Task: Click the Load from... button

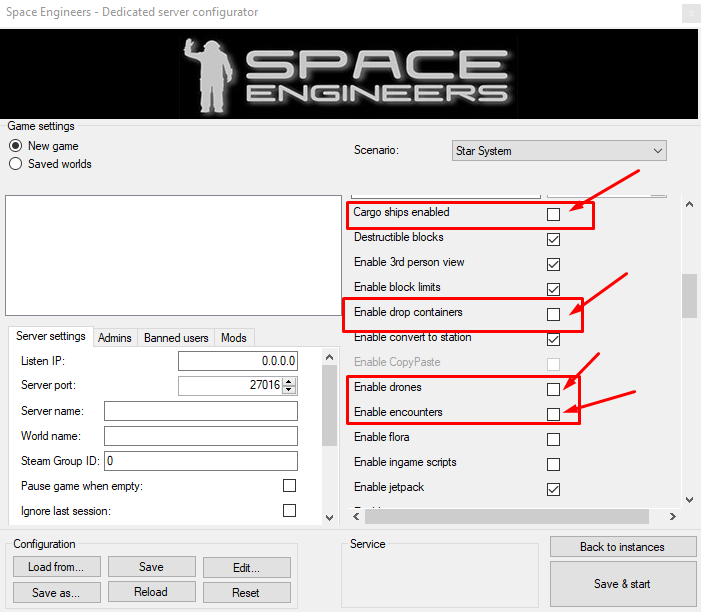Action: (x=57, y=567)
